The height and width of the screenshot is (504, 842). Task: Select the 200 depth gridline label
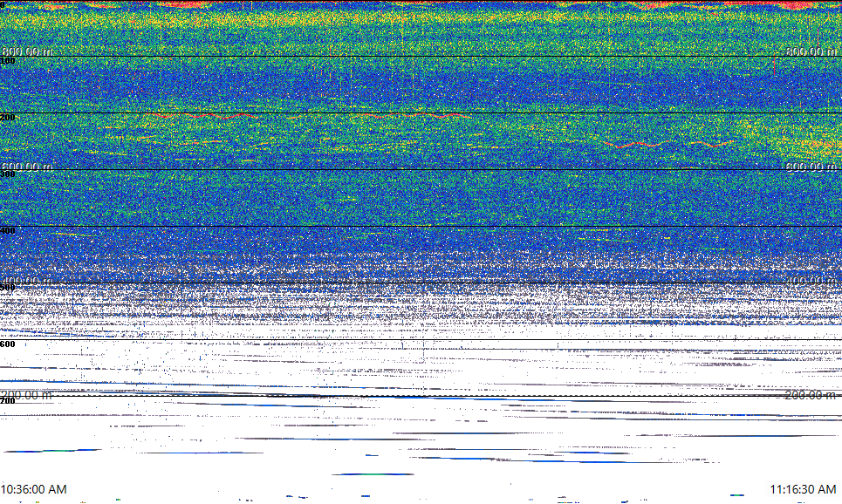8,118
